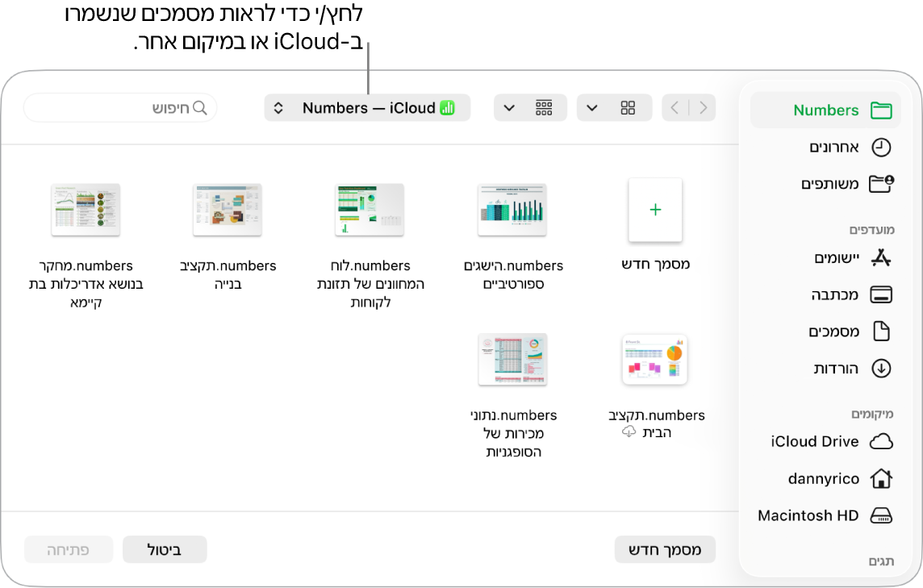Click the מסמך חדש button at bottom
Screen dimensions: 923x588
(x=665, y=550)
